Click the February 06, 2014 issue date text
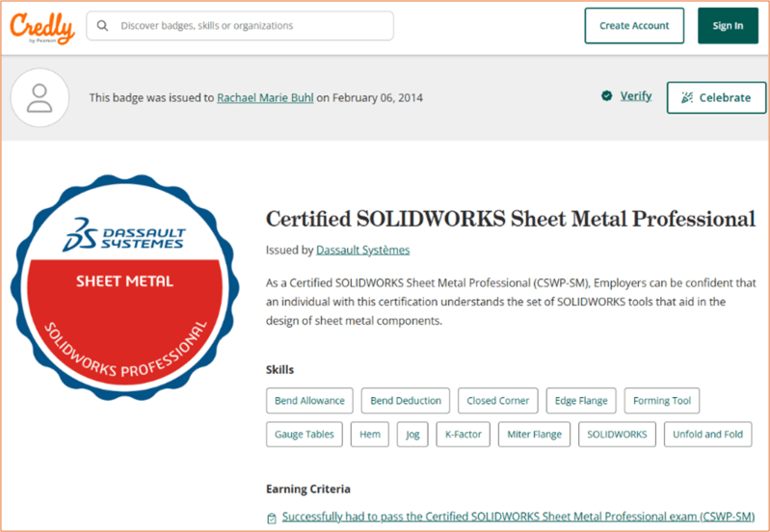This screenshot has width=770, height=532. coord(378,97)
